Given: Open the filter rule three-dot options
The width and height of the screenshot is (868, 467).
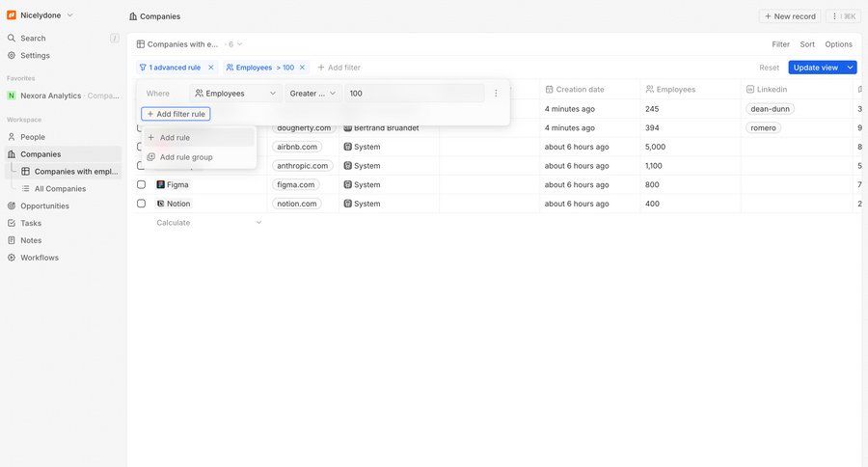Looking at the screenshot, I should coord(496,94).
